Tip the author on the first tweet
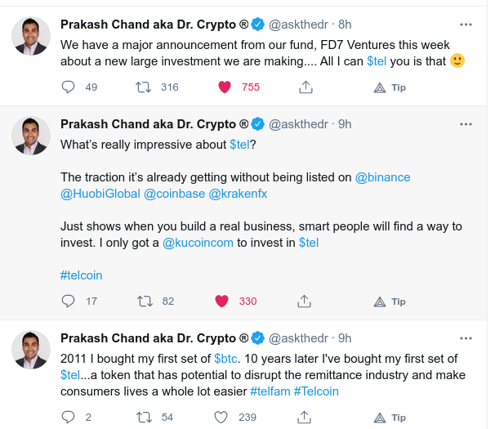Viewport: 504px width, 429px height. pyautogui.click(x=390, y=87)
